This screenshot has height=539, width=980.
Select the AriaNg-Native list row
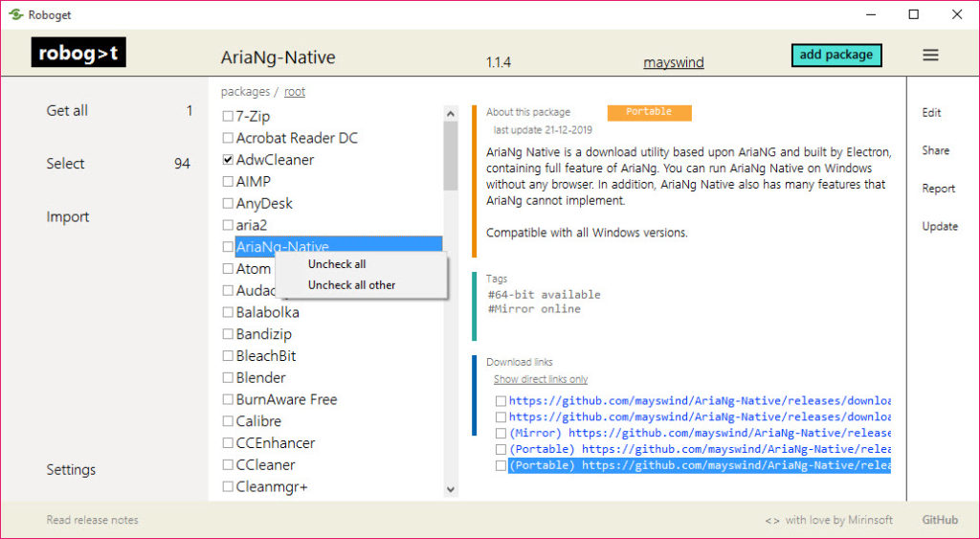coord(339,246)
